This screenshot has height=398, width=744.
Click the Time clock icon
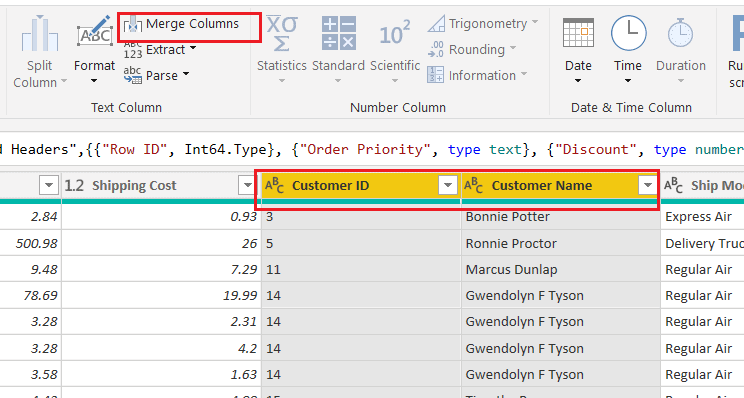628,33
